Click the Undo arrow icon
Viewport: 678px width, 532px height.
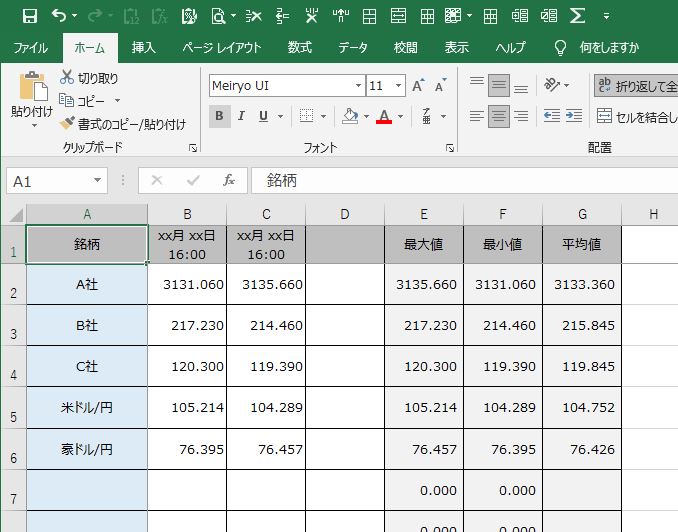[58, 16]
